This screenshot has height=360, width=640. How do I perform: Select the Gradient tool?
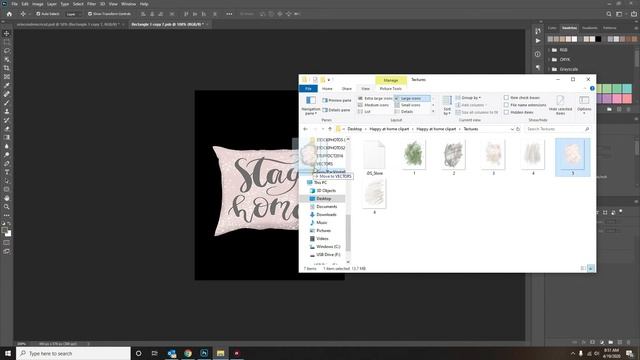(x=7, y=137)
